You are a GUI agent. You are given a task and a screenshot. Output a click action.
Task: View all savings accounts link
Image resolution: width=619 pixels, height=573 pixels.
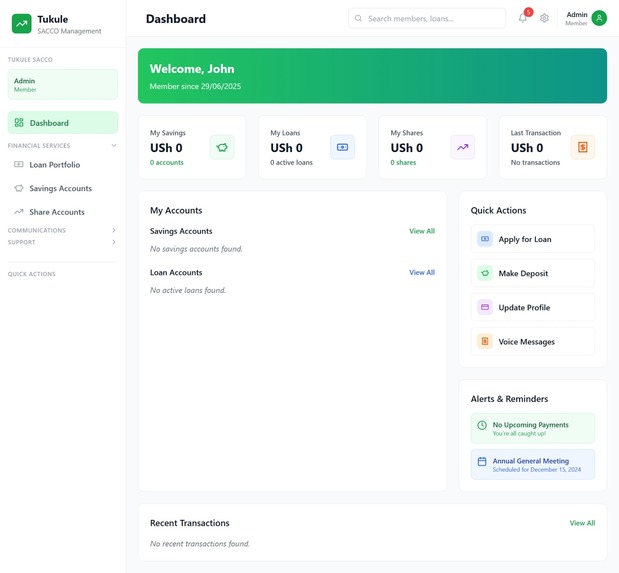tap(422, 231)
